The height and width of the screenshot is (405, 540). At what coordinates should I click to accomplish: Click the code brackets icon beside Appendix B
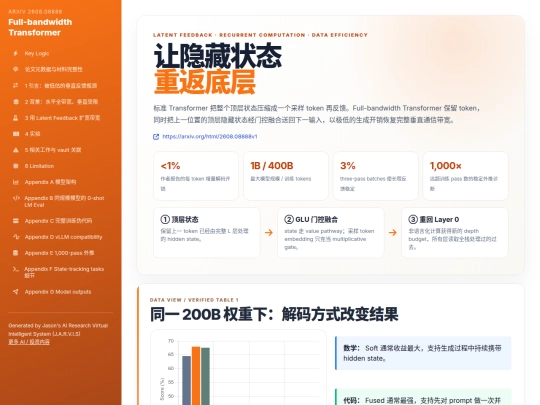pyautogui.click(x=16, y=198)
